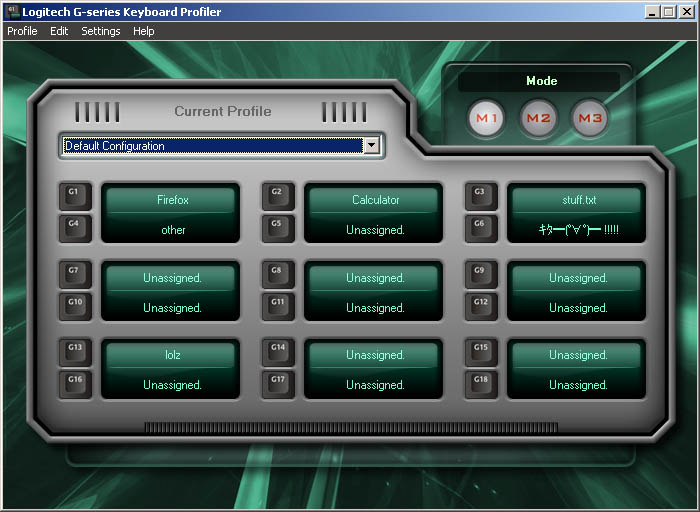
Task: Click the G1 key icon
Action: pyautogui.click(x=75, y=196)
